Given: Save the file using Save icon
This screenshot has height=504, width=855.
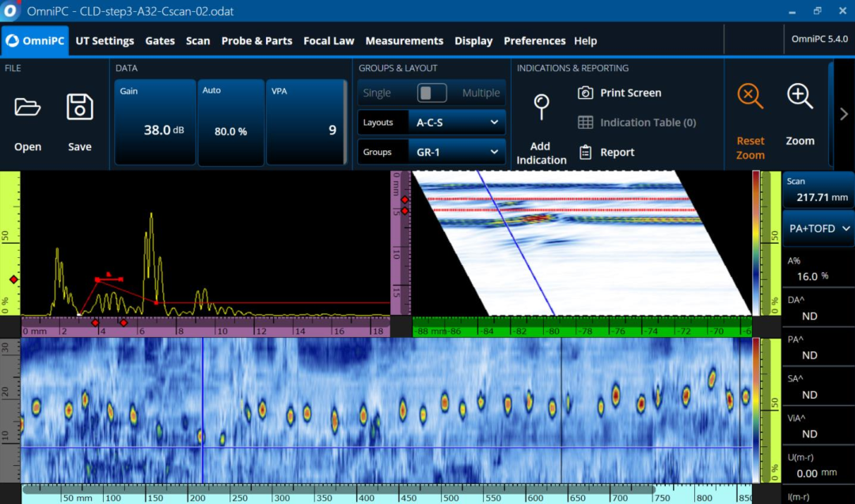Looking at the screenshot, I should click(80, 107).
